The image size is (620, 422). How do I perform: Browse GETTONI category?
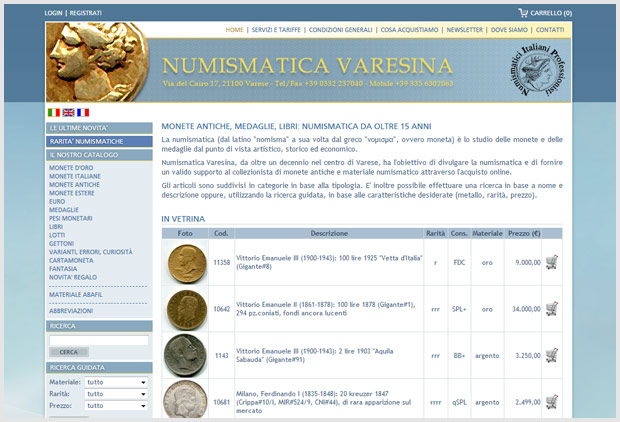tap(61, 244)
